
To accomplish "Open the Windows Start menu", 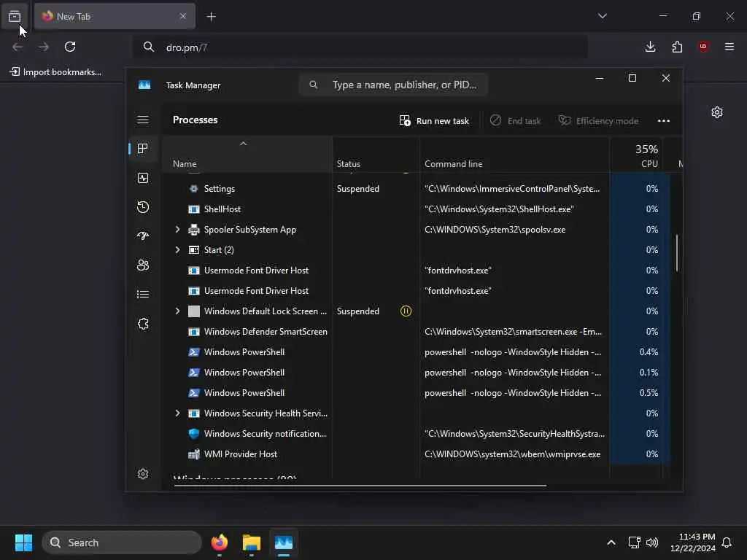I will point(23,542).
